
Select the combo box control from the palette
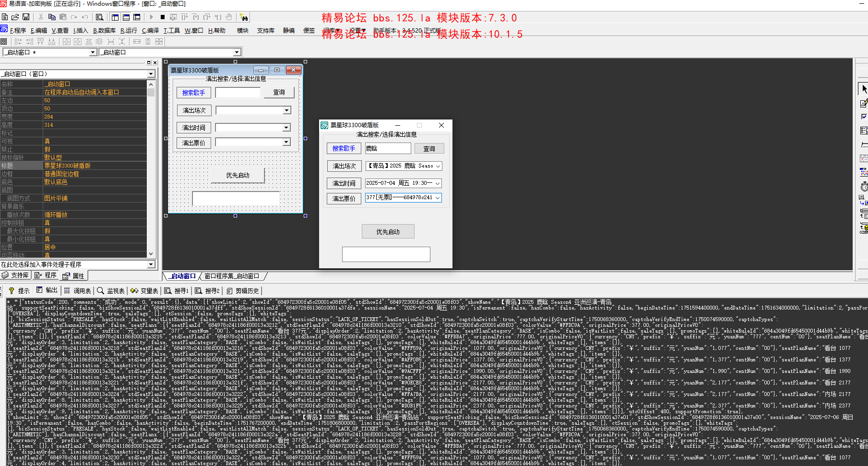(x=864, y=130)
